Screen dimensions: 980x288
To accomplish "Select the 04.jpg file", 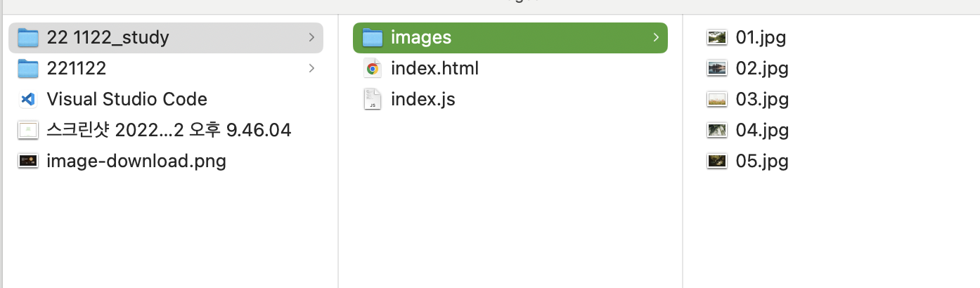I will (x=747, y=130).
